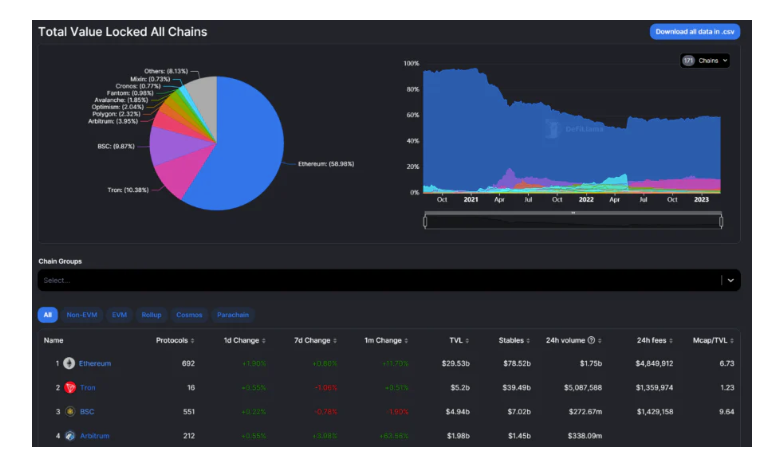Click Download all data in .csv

695,31
